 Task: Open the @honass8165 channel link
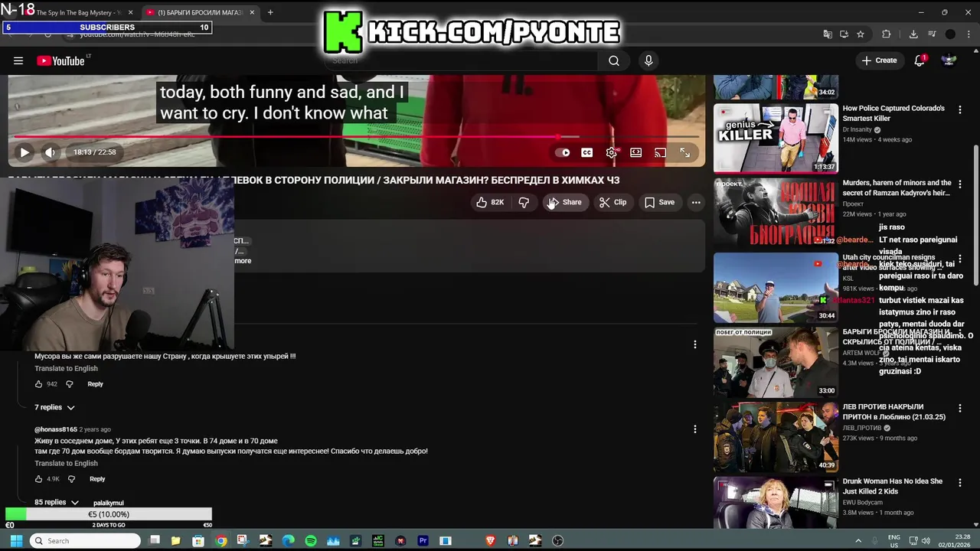click(x=56, y=429)
